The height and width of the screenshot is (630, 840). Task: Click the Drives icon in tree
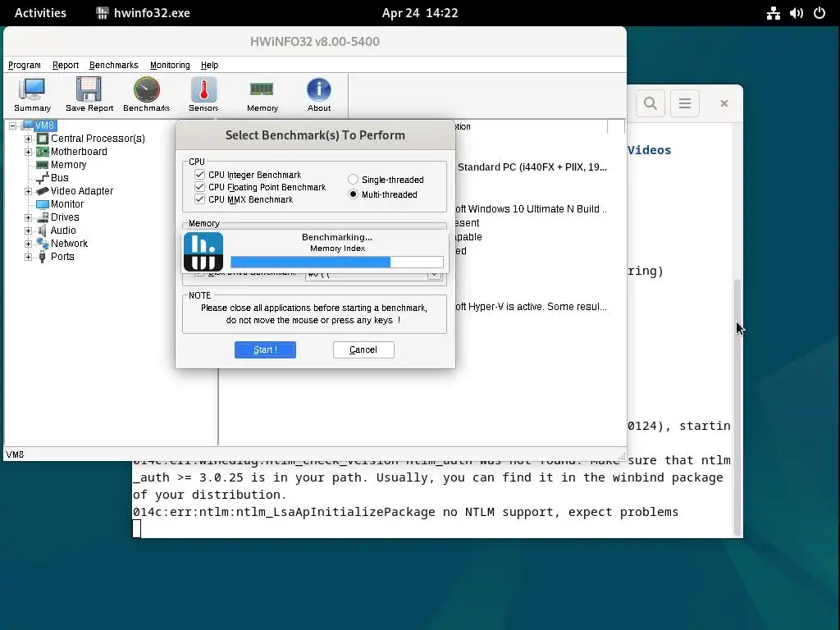point(43,217)
